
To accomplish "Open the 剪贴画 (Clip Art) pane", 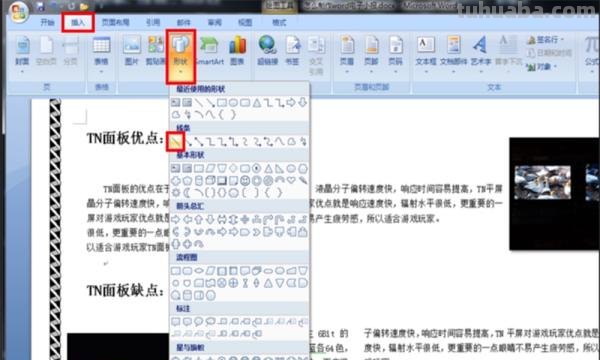I will click(156, 51).
